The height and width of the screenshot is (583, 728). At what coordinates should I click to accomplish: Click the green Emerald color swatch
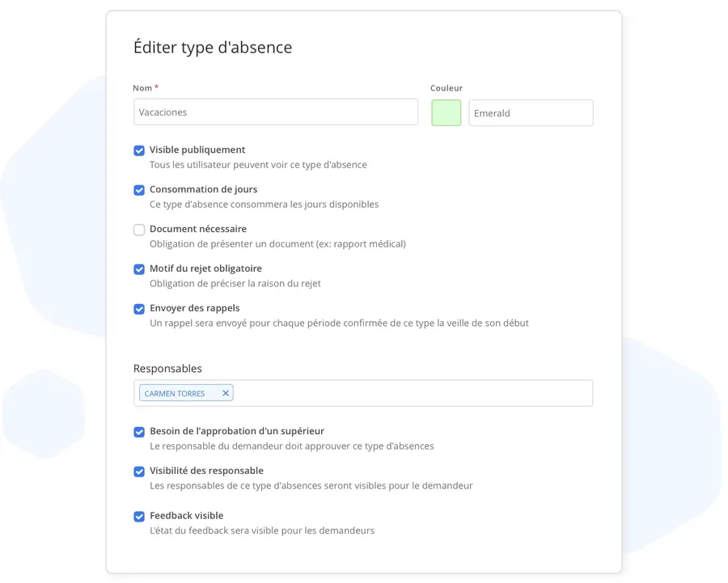tap(446, 113)
